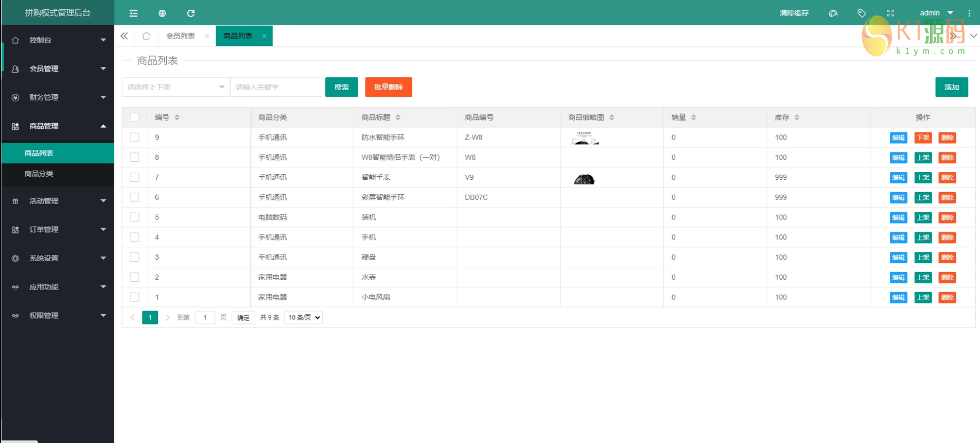Open the theme palette icon
The height and width of the screenshot is (443, 980).
(833, 13)
